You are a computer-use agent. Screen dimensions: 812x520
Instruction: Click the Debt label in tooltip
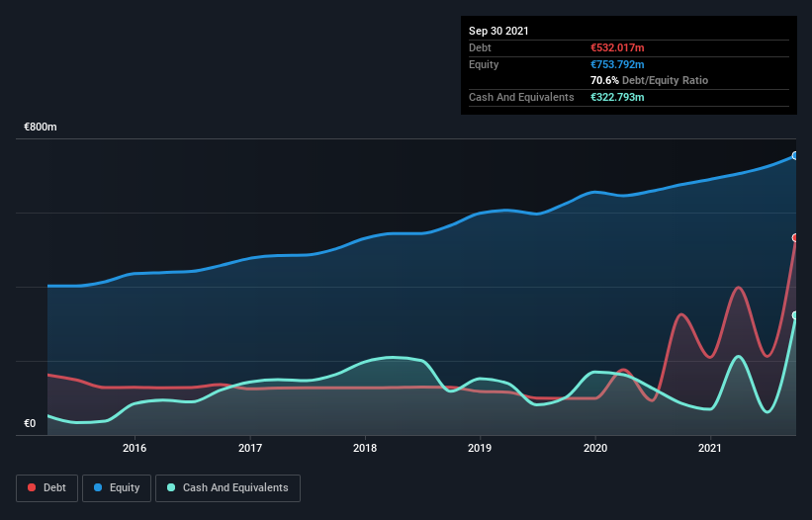[480, 47]
